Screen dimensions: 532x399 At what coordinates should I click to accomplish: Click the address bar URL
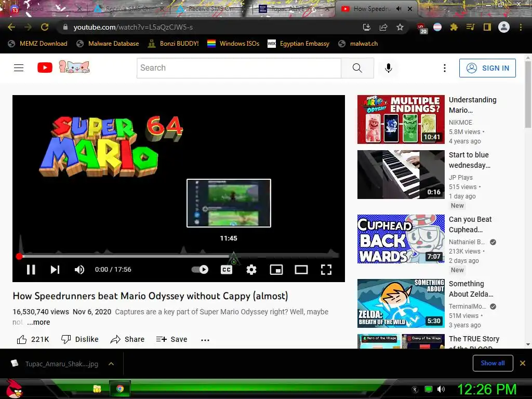click(x=133, y=27)
